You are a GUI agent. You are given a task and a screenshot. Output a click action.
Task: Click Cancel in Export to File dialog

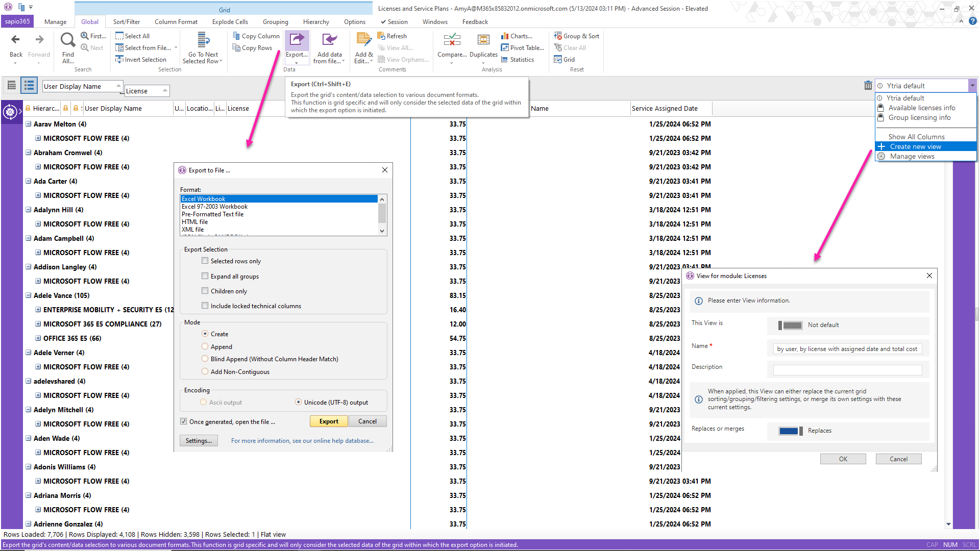click(x=367, y=421)
